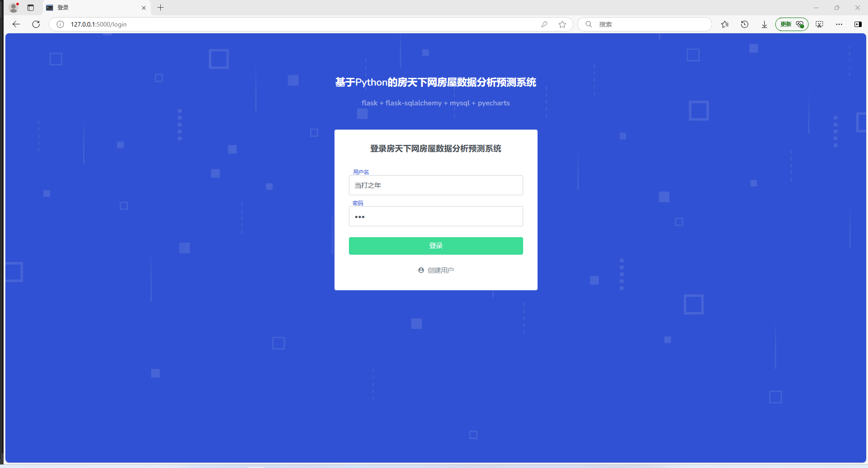Click the 用户名 input field
This screenshot has height=468, width=868.
click(436, 185)
